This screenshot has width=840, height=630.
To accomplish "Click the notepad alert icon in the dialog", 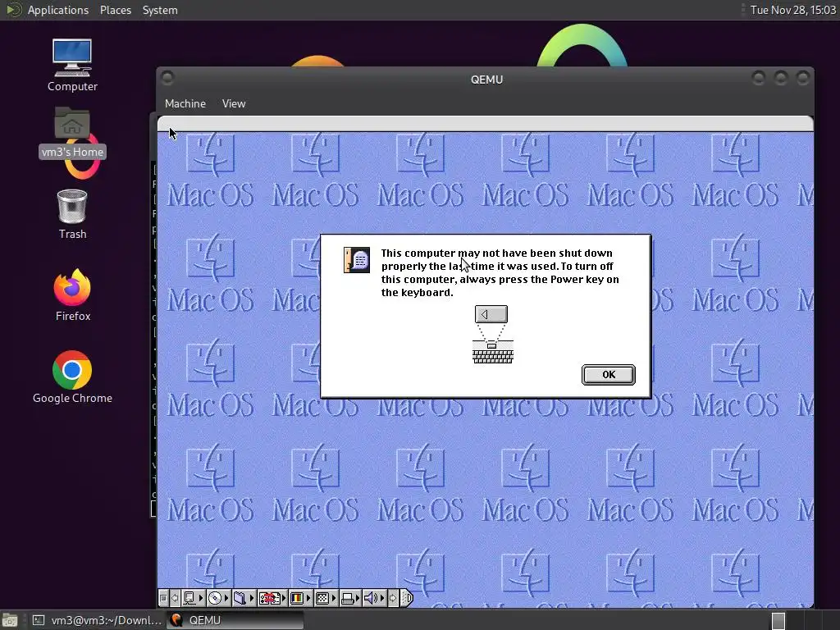I will coord(357,260).
